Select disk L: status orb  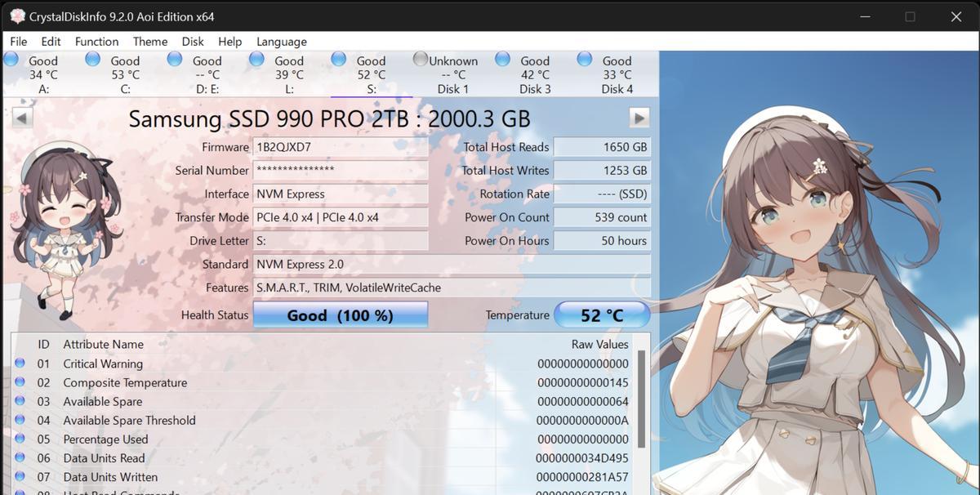click(256, 59)
